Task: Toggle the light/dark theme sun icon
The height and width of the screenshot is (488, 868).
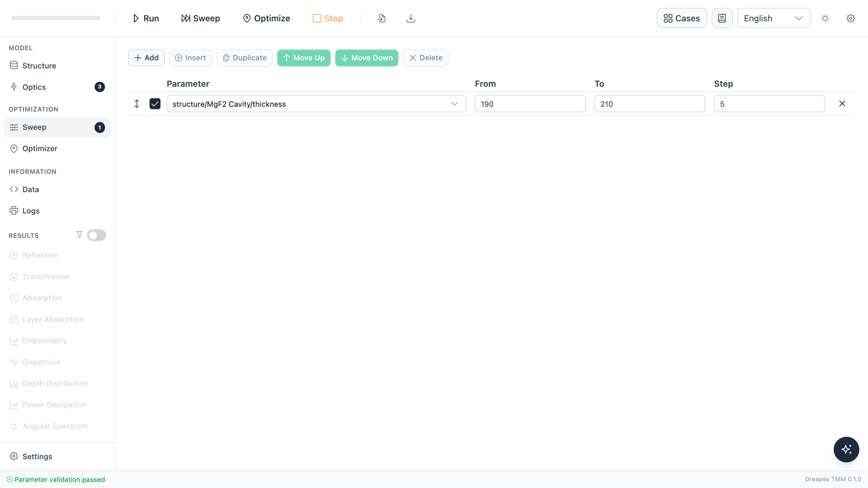Action: point(825,18)
